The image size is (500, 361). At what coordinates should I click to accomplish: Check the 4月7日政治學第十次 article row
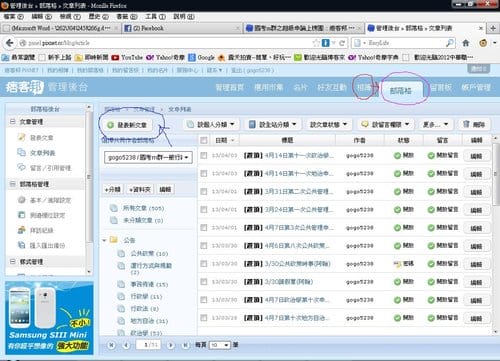click(x=204, y=300)
